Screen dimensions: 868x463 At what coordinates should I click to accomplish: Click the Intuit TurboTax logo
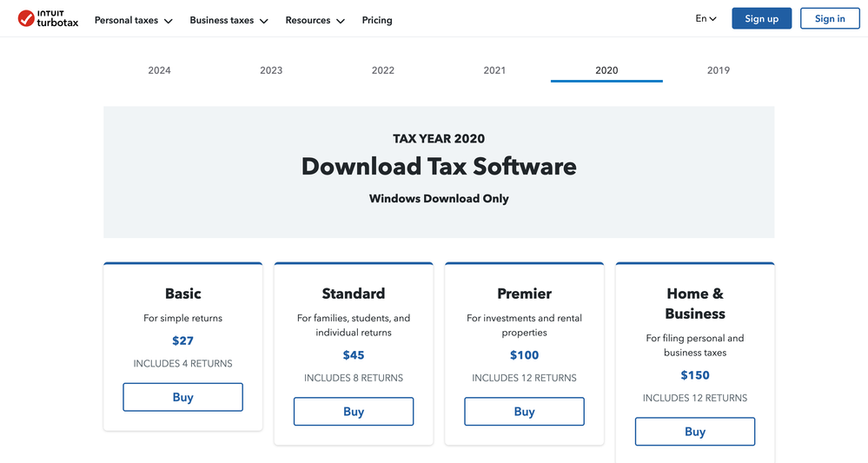(x=48, y=19)
